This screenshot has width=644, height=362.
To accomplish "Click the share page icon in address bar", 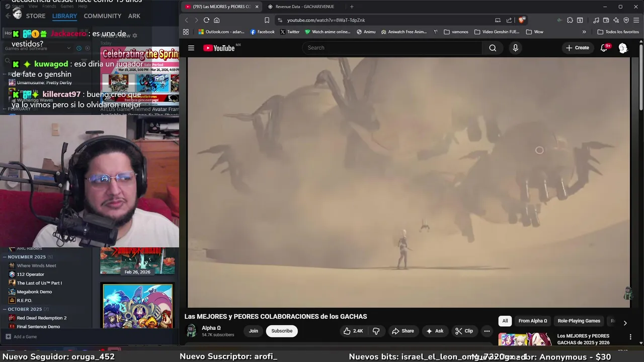I will 509,20.
